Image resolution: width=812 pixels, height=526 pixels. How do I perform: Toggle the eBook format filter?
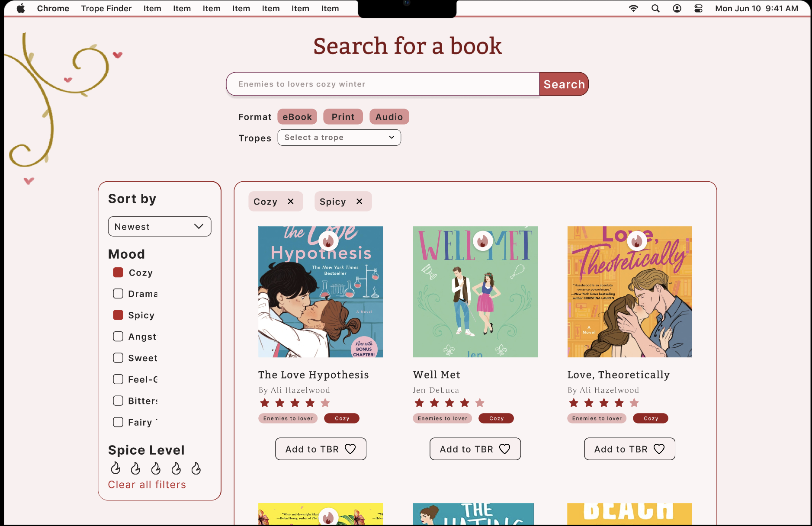297,117
